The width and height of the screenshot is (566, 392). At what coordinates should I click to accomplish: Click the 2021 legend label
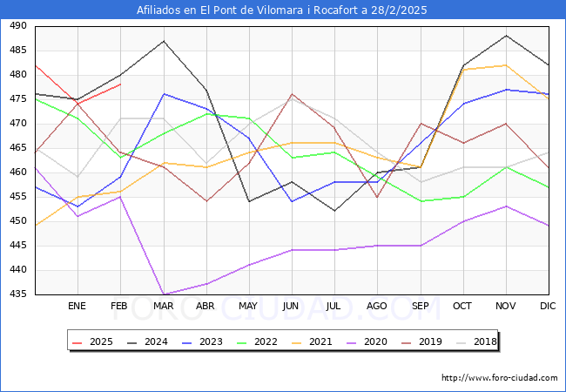320,341
